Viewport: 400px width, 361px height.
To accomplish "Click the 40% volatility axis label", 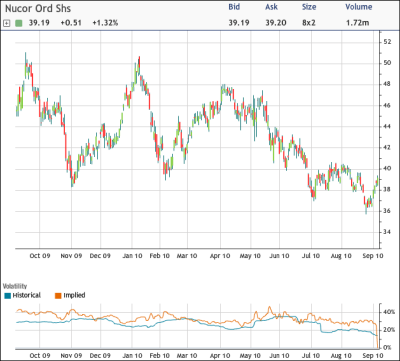I will click(389, 312).
